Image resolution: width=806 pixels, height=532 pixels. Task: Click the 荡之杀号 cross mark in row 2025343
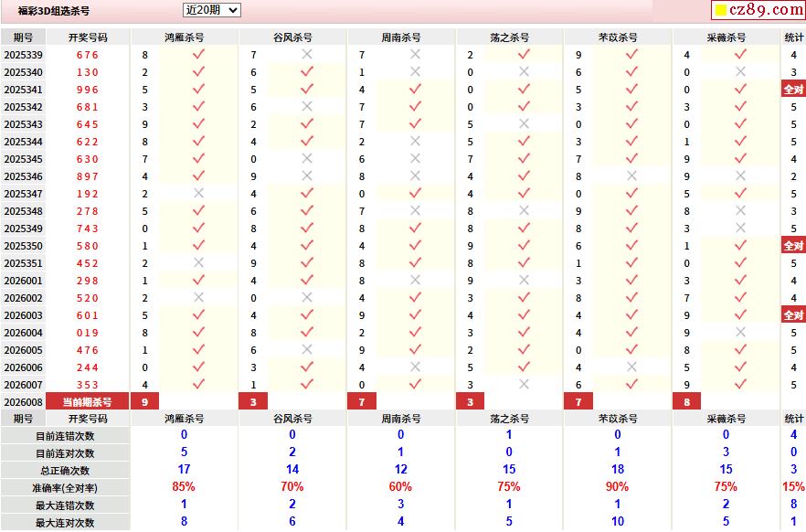[x=524, y=124]
